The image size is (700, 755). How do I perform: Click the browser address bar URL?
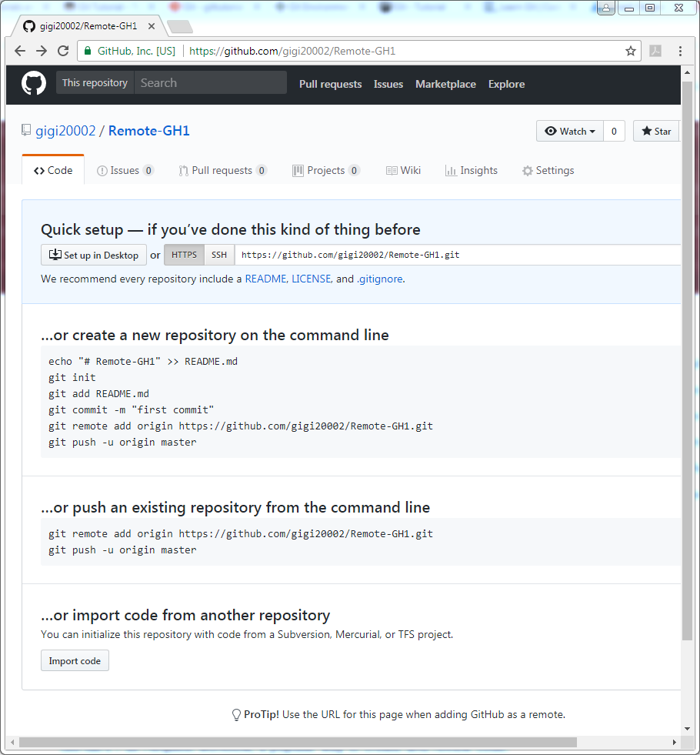pos(292,51)
